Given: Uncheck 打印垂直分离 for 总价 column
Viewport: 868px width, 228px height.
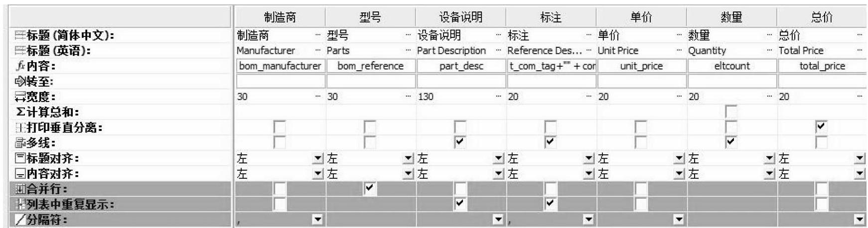Looking at the screenshot, I should pyautogui.click(x=821, y=127).
